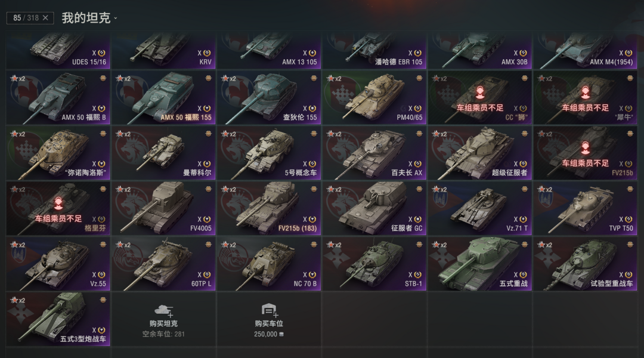
Task: Click the gold badge on 查狄伦 155 card
Action: click(x=314, y=78)
